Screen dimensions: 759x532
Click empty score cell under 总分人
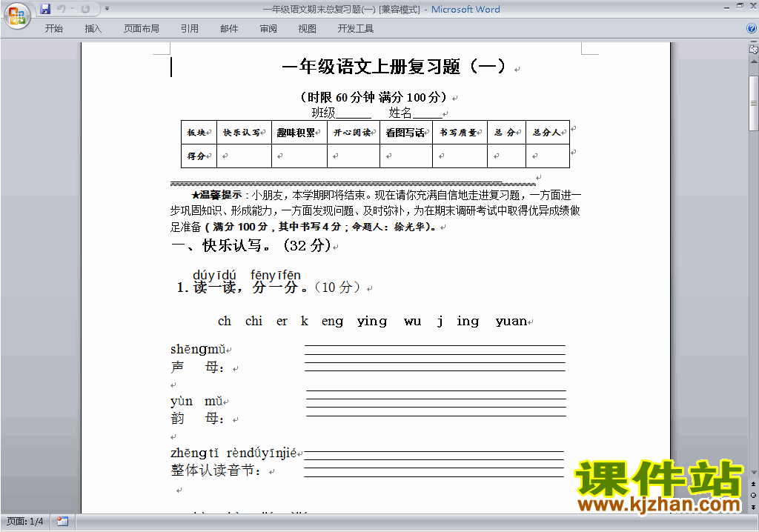click(548, 156)
